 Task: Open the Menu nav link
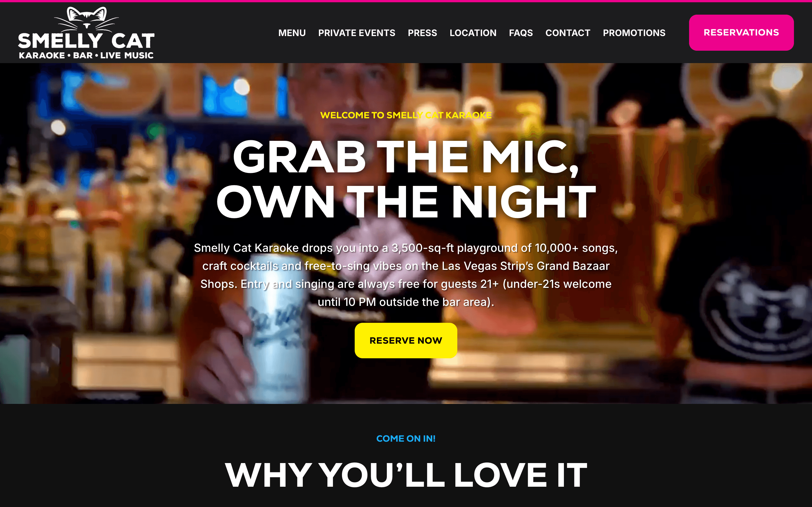(292, 33)
